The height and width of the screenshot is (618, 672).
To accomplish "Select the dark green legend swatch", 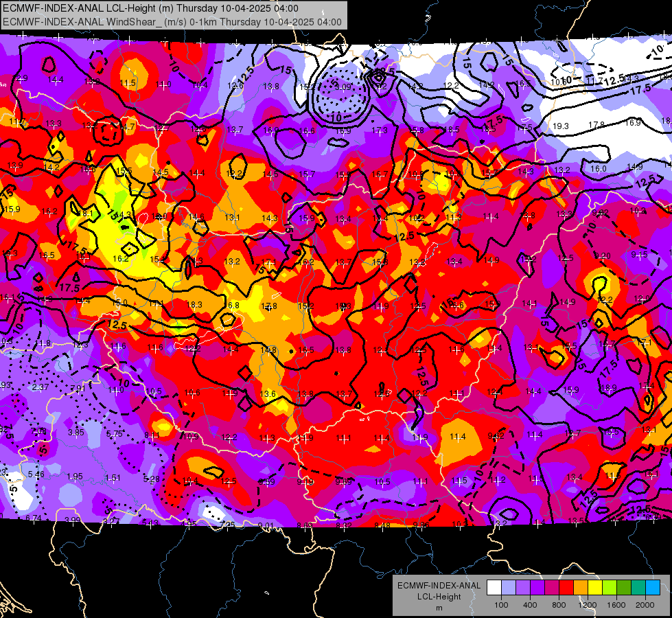I will (x=623, y=588).
